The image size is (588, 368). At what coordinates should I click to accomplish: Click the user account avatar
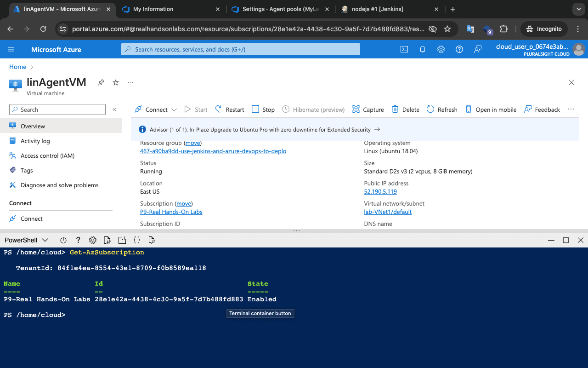click(x=579, y=49)
